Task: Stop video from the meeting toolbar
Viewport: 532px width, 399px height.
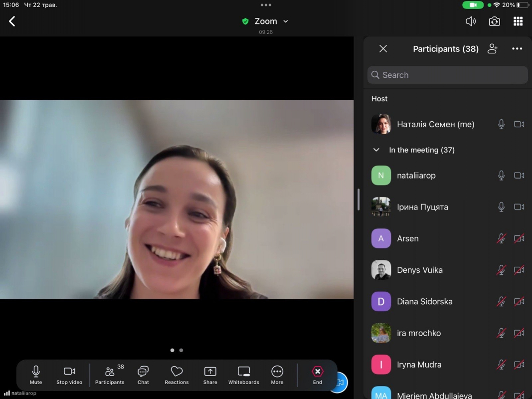Action: 69,375
